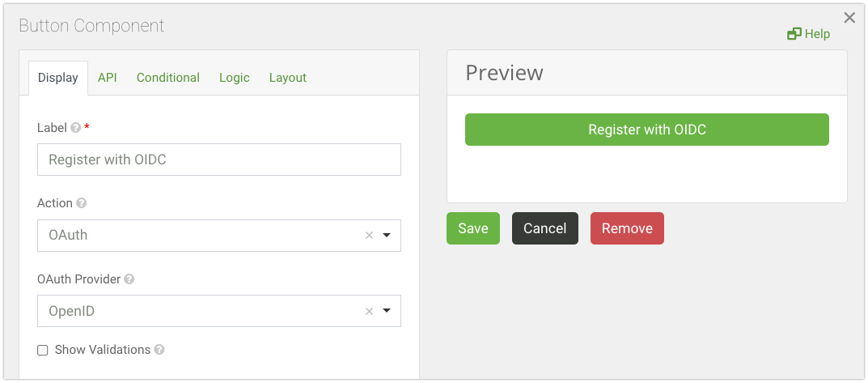Focus the Label text field
Screen dimensions: 868x383
[x=219, y=160]
